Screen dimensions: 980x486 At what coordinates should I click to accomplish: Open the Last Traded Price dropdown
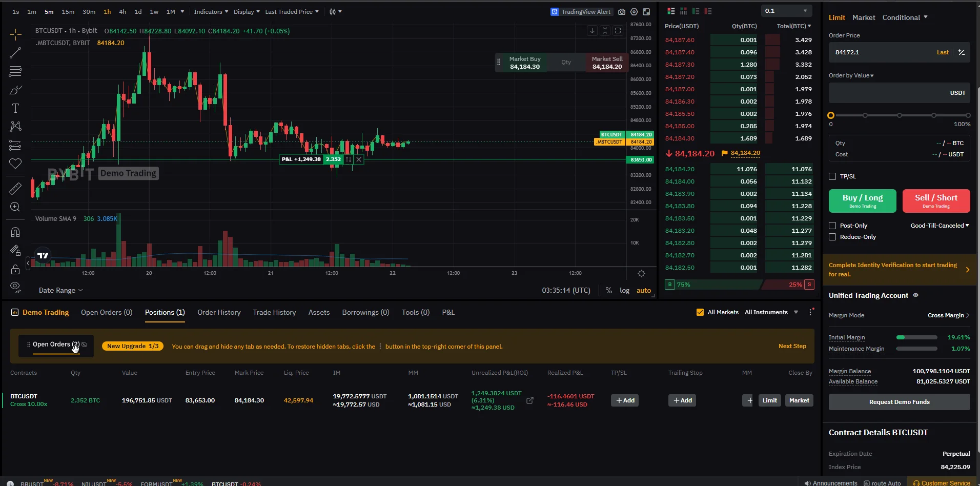click(292, 12)
